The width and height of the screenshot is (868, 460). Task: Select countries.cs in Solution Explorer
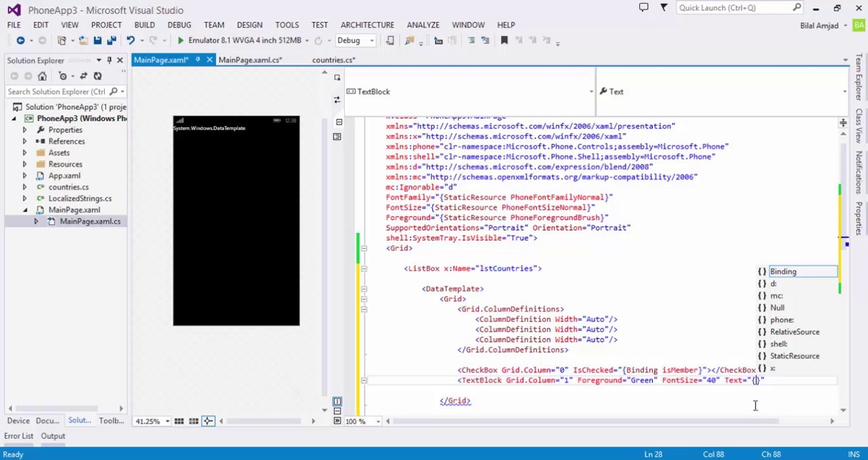tap(68, 187)
